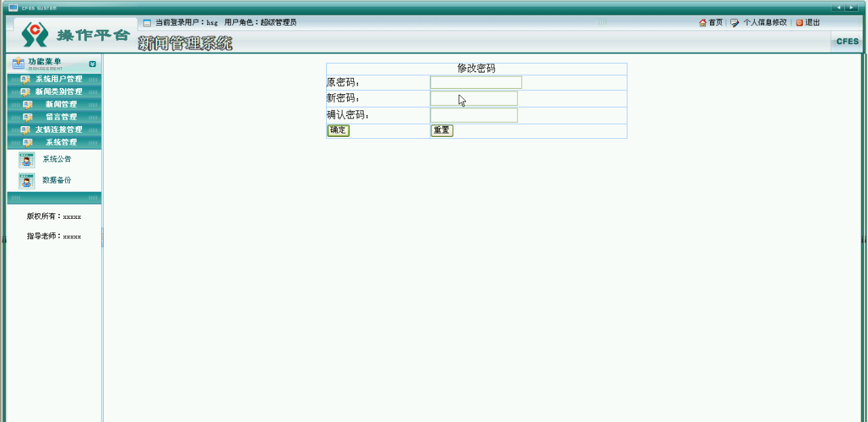Click the icon left of 新闻类别管理
Image resolution: width=868 pixels, height=422 pixels.
click(25, 92)
